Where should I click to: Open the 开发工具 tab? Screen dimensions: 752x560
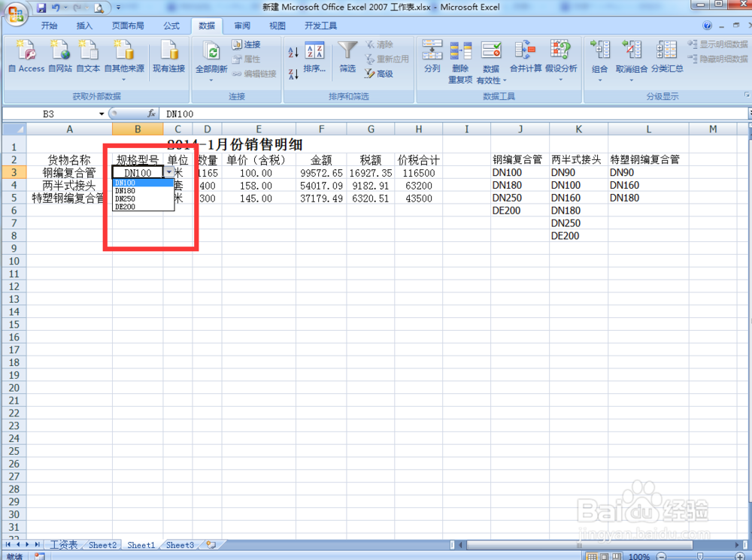[x=320, y=26]
